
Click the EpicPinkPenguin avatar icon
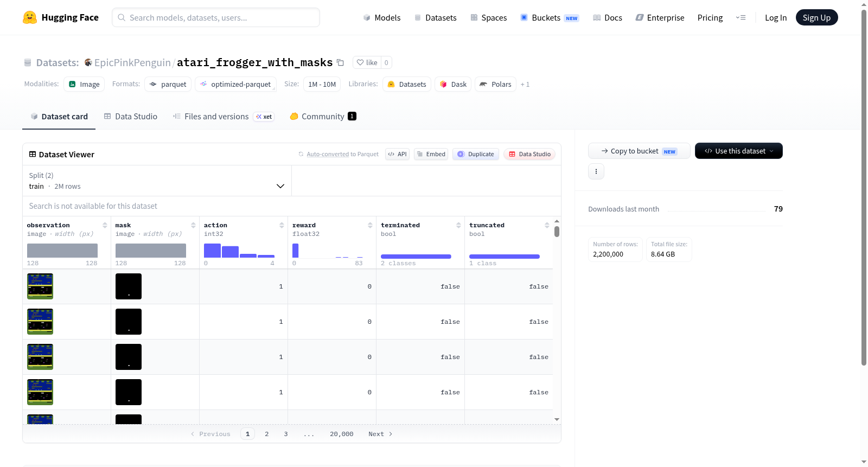tap(88, 62)
